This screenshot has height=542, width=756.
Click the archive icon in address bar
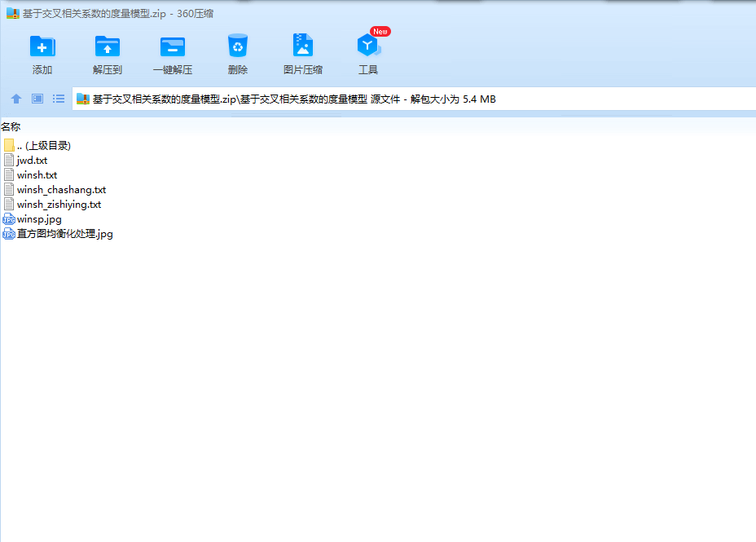(x=83, y=99)
